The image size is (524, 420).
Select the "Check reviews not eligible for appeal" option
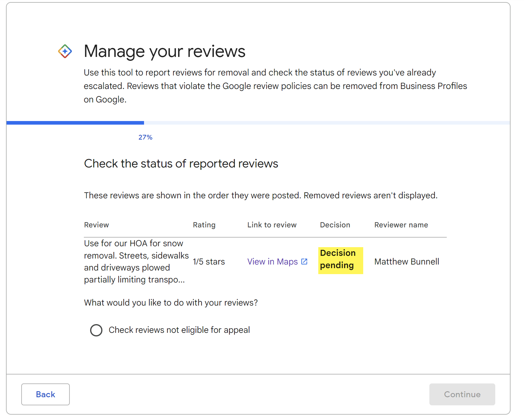coord(96,330)
